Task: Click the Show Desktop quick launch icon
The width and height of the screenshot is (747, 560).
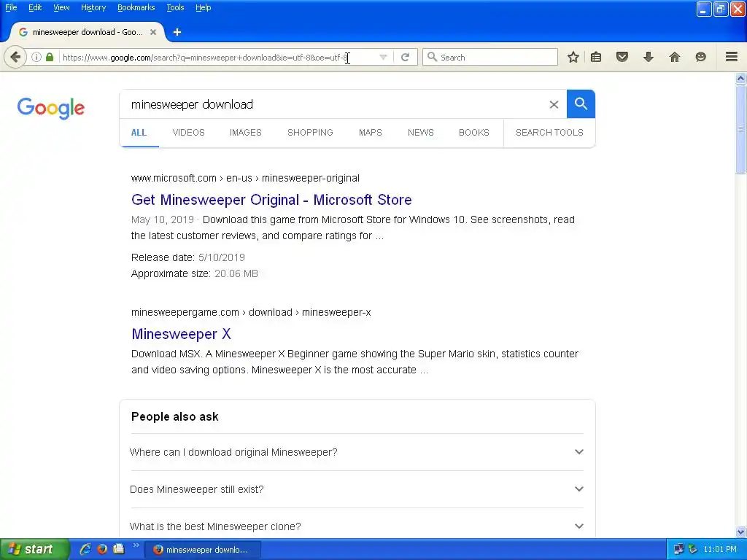Action: click(119, 549)
